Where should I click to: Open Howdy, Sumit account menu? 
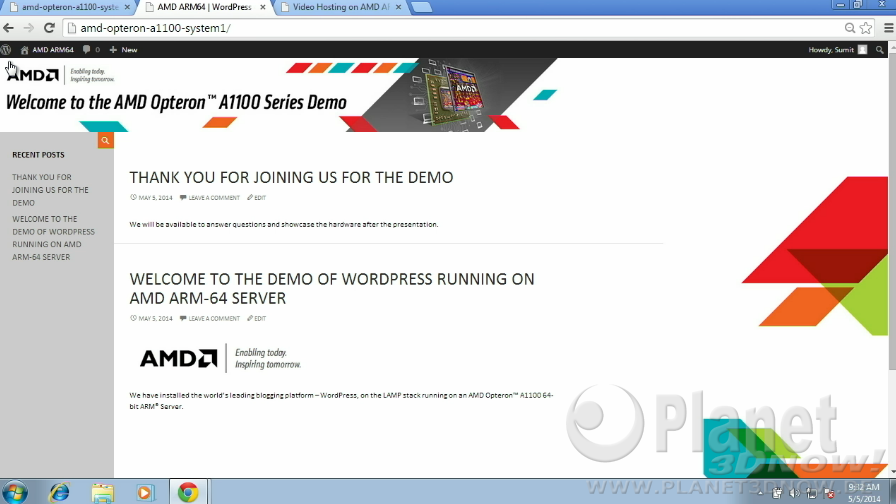838,50
